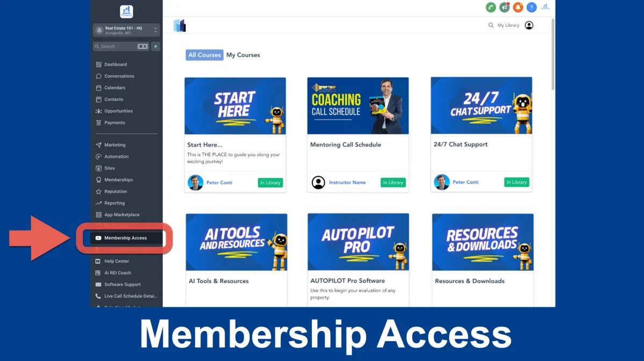Click the sidebar Search input field
Screen dimensions: 644x361
tap(121, 47)
